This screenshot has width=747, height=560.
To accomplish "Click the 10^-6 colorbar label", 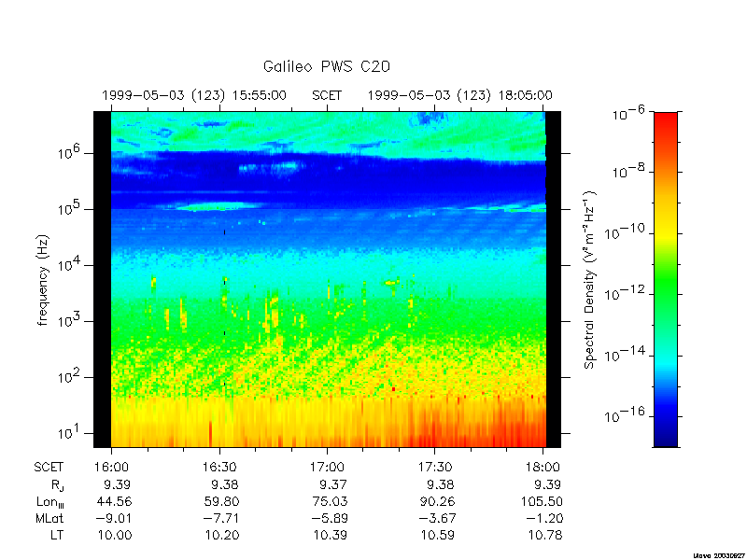I will [x=629, y=114].
